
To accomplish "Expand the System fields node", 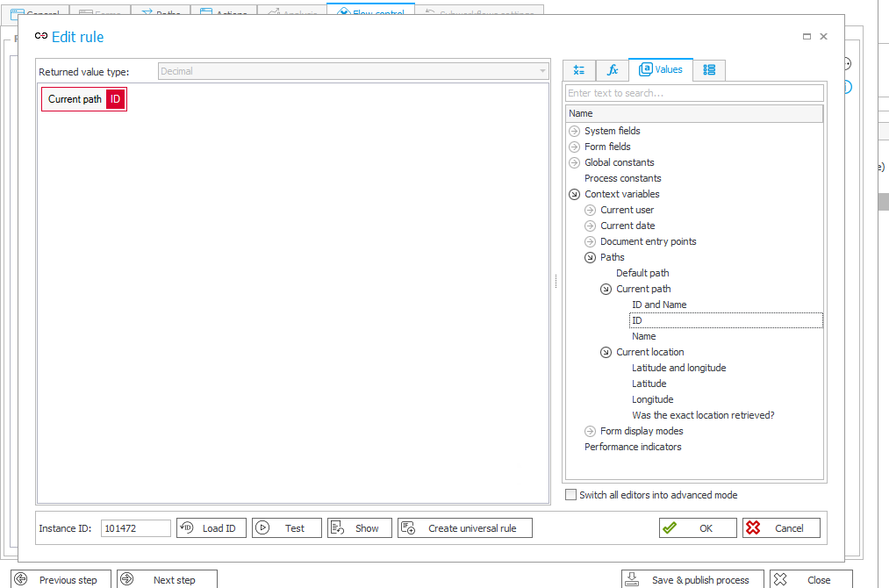I will (574, 131).
